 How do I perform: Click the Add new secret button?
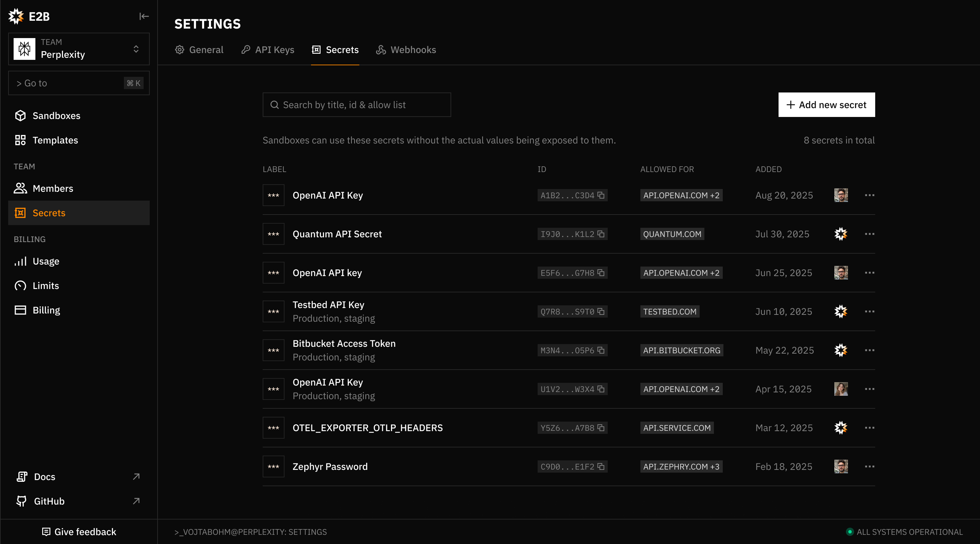(x=827, y=104)
